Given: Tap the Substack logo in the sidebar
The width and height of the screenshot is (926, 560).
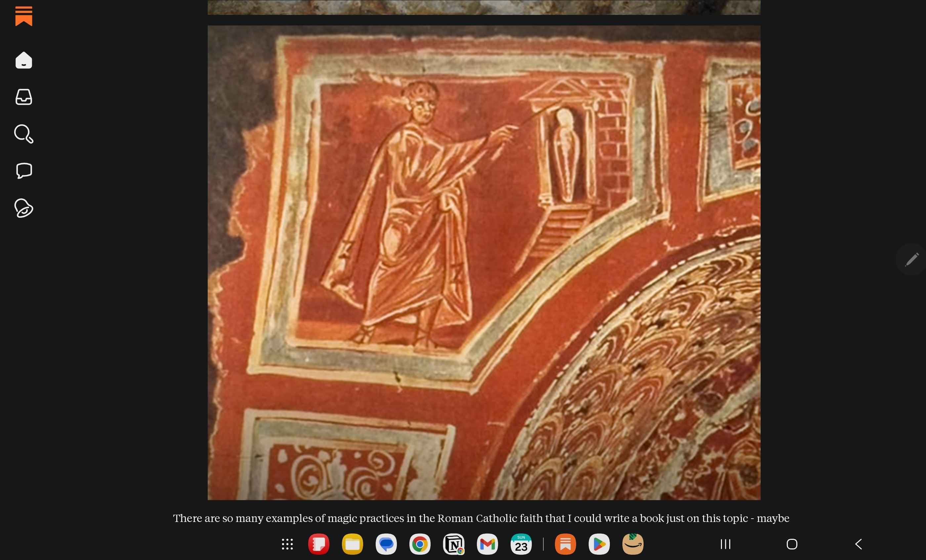Looking at the screenshot, I should [24, 16].
